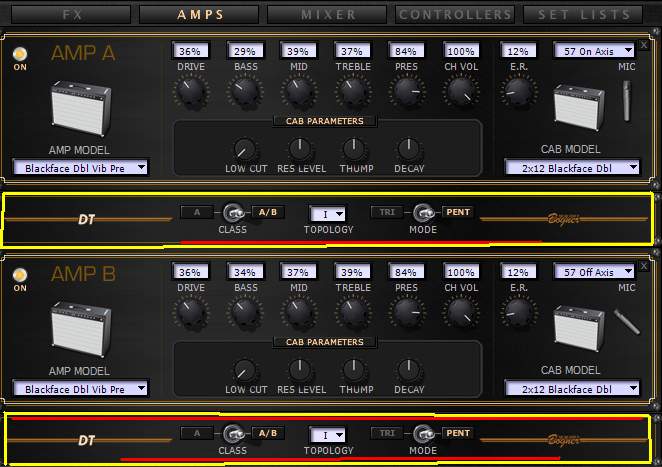The image size is (662, 467).
Task: Click the Amp A amplifier image
Action: [x=81, y=109]
